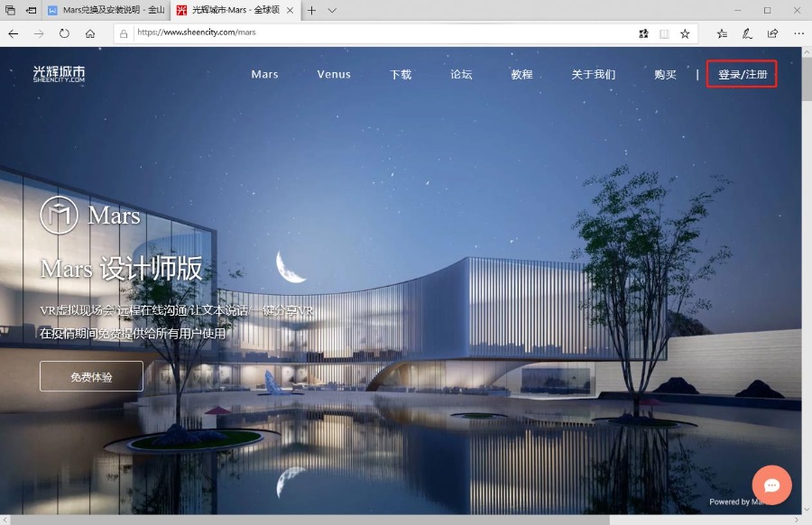
Task: Click the 登录/注册 login link
Action: tap(743, 75)
